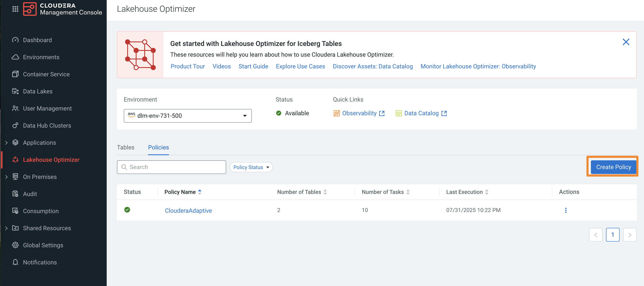The width and height of the screenshot is (644, 286).
Task: Open the Policy Status filter dropdown
Action: click(251, 167)
